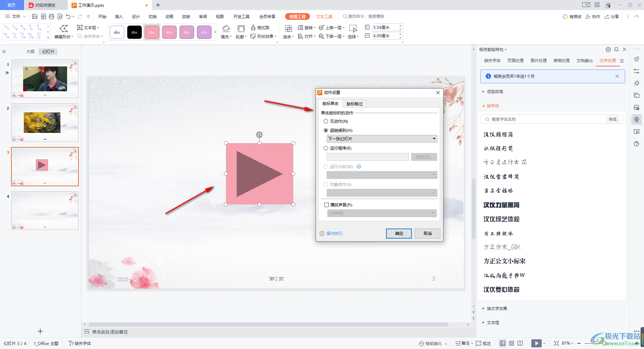
Task: Open the shape Outline tool
Action: pos(241,32)
